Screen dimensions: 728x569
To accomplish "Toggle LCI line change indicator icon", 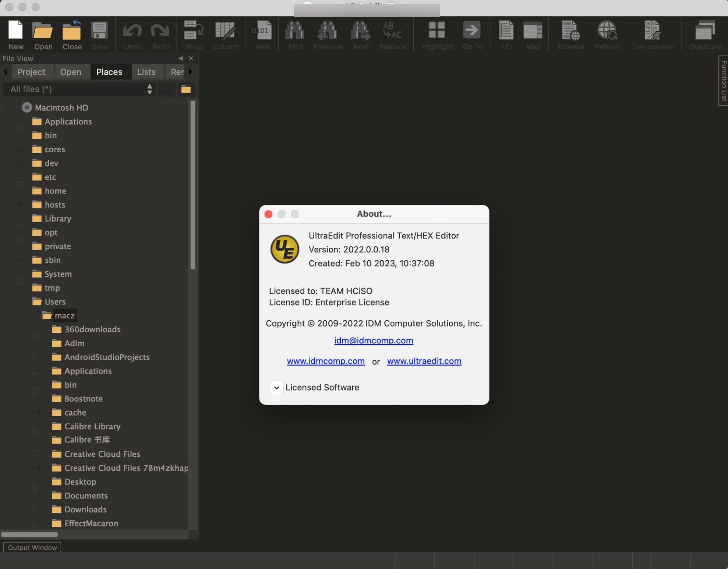I will tap(506, 35).
